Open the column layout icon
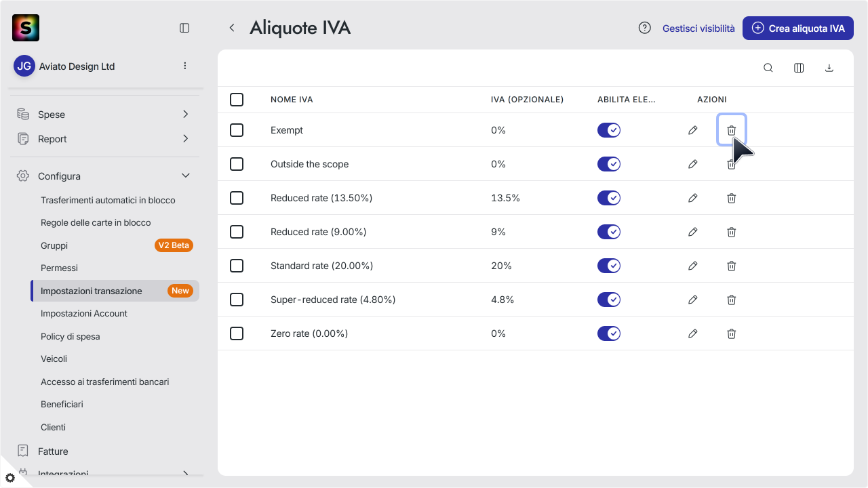The height and width of the screenshot is (488, 868). click(799, 68)
